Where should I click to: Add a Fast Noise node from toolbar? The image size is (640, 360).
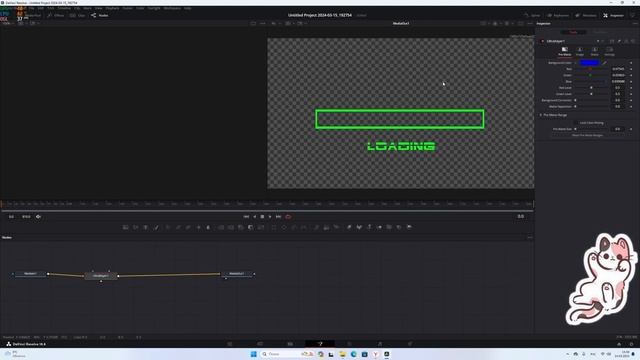(x=136, y=227)
